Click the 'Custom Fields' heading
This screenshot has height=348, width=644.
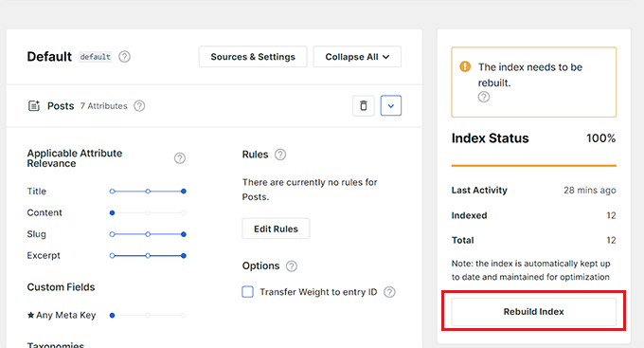coord(61,287)
